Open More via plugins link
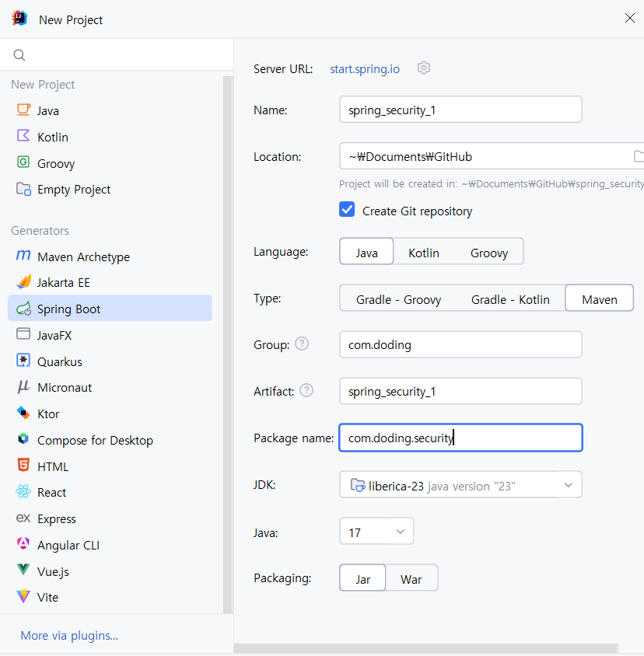Image resolution: width=644 pixels, height=656 pixels. (x=69, y=636)
